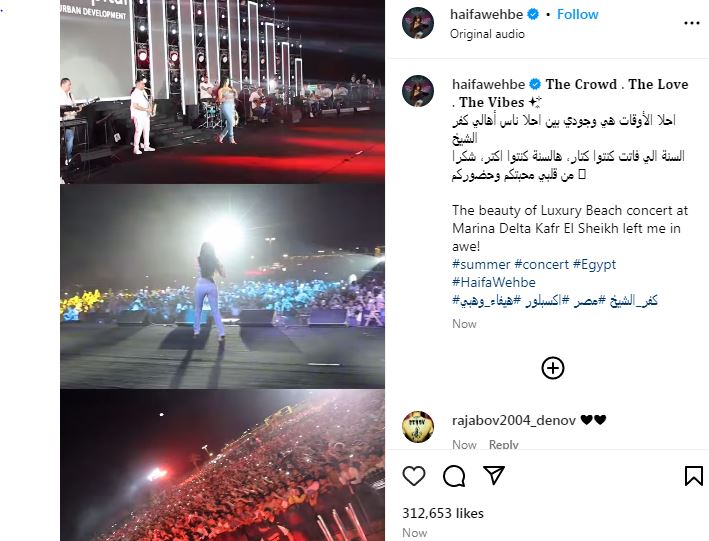Open haifawehbe profile picture in header
The image size is (709, 541).
click(x=418, y=23)
